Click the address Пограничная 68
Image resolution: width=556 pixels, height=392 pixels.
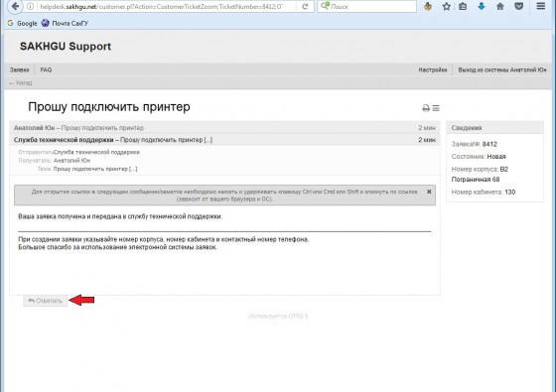[476, 180]
